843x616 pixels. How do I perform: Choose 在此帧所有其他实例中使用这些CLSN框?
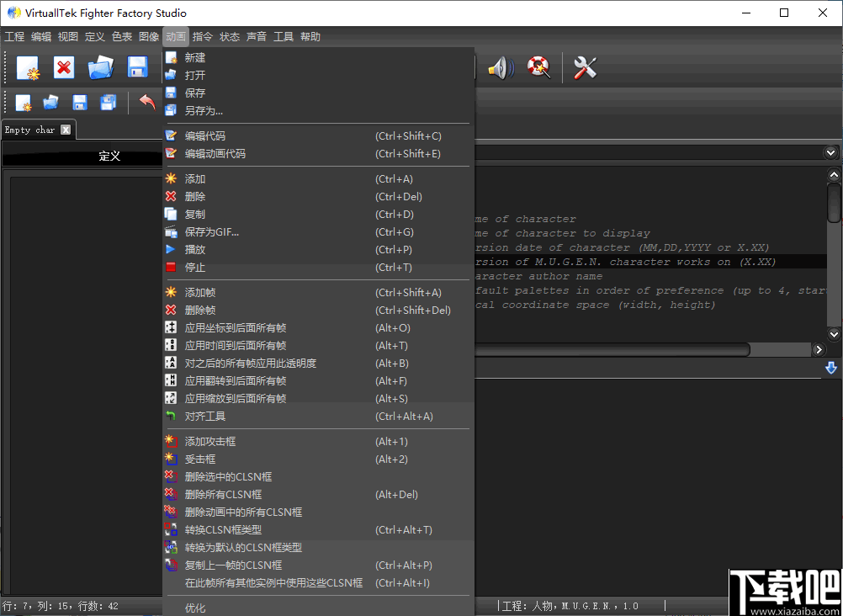coord(318,583)
